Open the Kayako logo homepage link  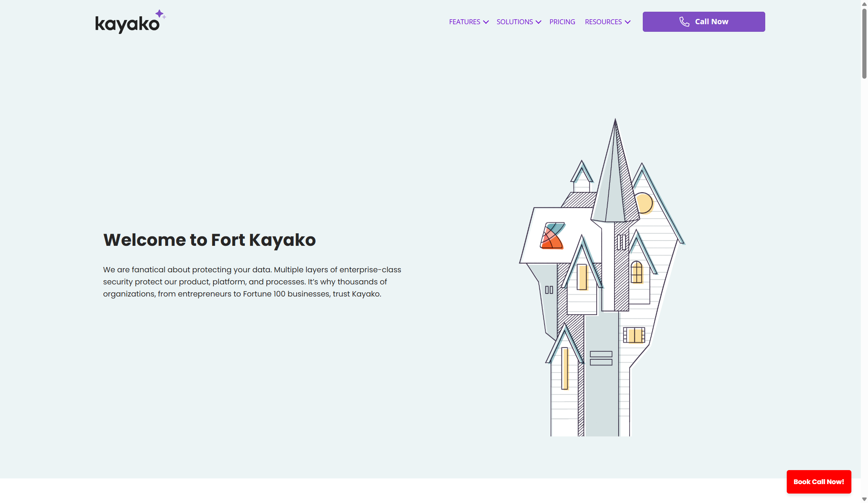pyautogui.click(x=130, y=22)
